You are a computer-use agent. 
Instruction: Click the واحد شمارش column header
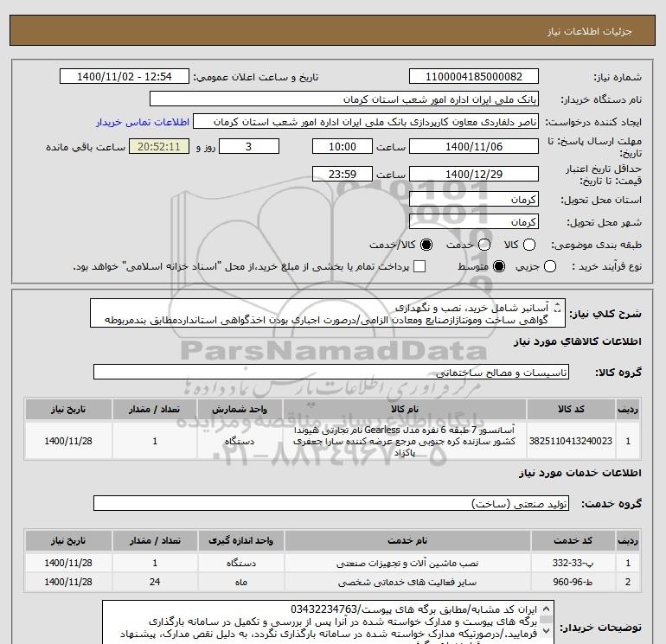(x=240, y=409)
